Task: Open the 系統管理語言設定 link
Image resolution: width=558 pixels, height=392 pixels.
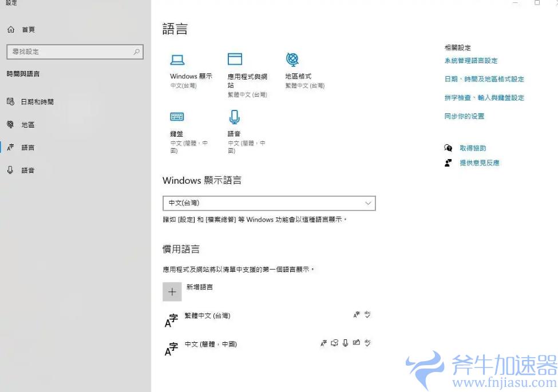Action: (471, 61)
